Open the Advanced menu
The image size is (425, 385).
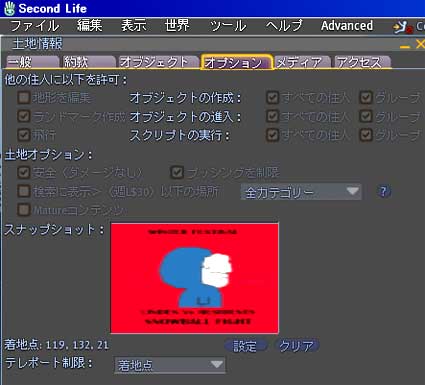347,26
